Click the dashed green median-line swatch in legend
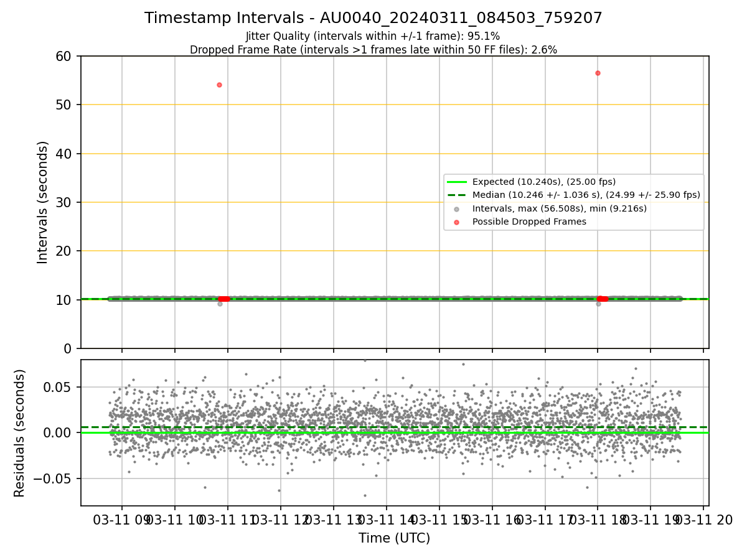The image size is (747, 560). (x=457, y=195)
